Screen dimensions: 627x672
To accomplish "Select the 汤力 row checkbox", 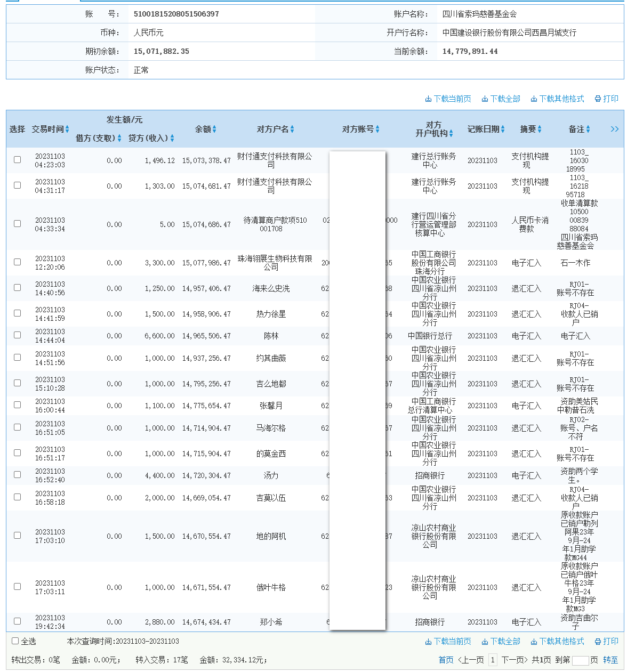I will [18, 474].
